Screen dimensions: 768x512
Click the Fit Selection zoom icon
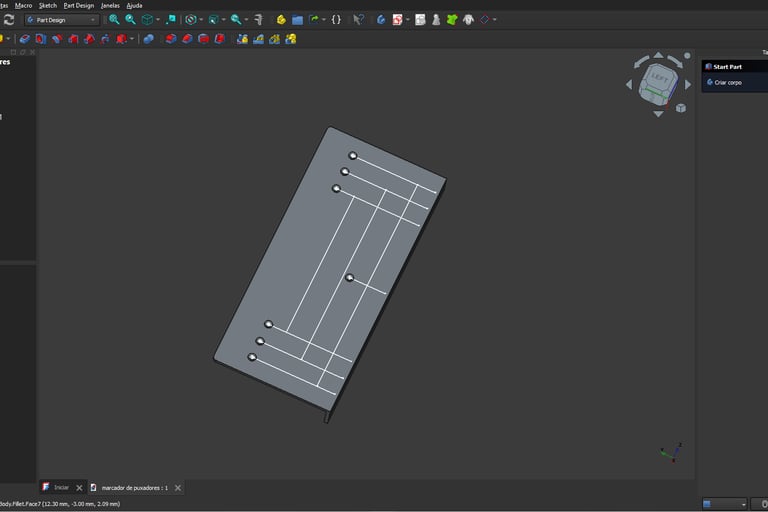point(130,19)
